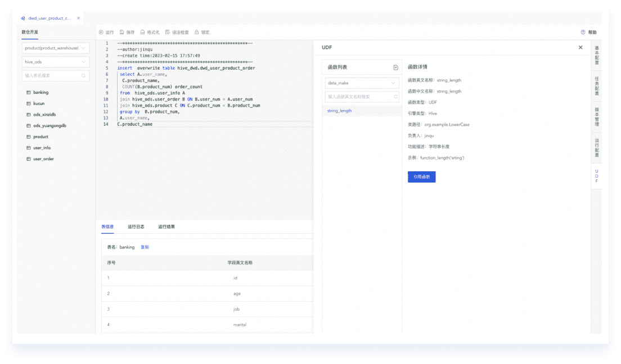The image size is (621, 364).
Task: Expand the product(product_warehouse) dropdown
Action: [55, 48]
